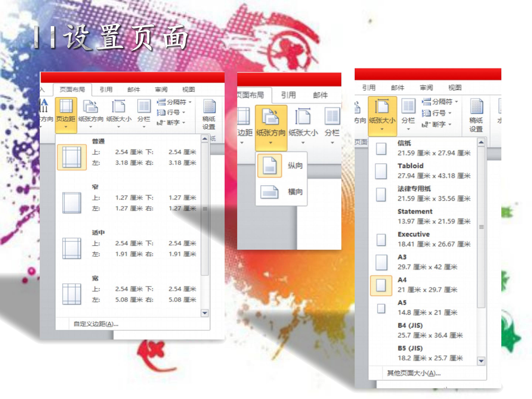Screen dimensions: 532x399
Task: Select the 纵向 portrait orientation icon
Action: [x=269, y=166]
